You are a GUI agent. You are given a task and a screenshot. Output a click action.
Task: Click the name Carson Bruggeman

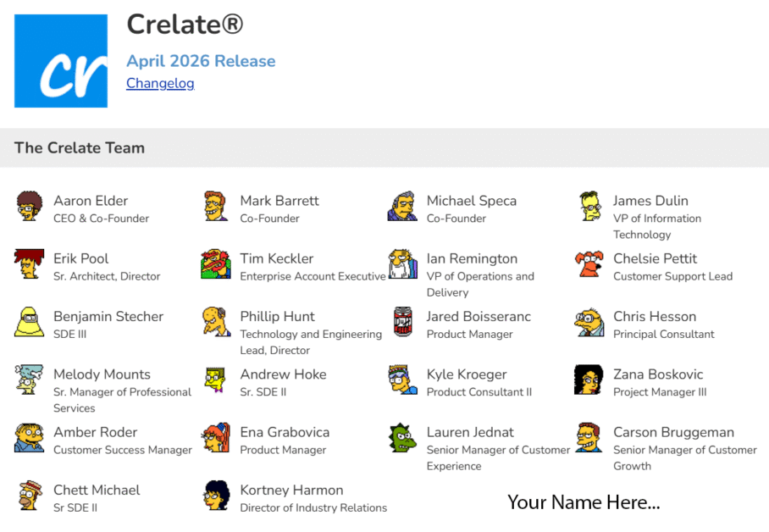pos(674,432)
